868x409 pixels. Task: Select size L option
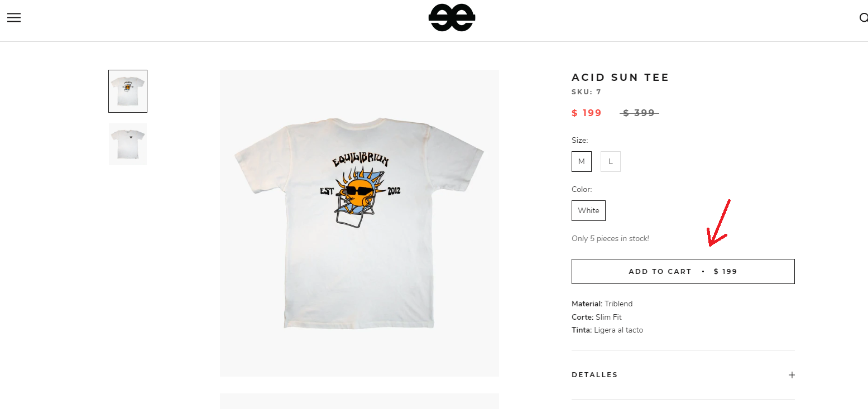pyautogui.click(x=611, y=161)
